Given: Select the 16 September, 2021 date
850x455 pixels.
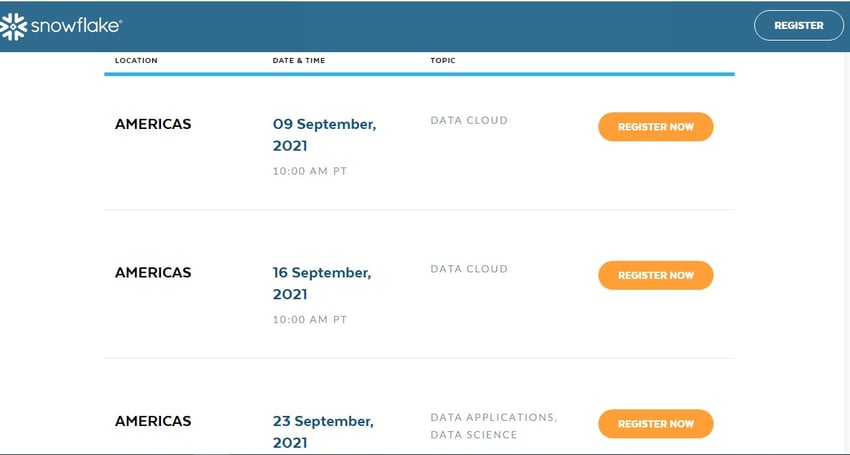Looking at the screenshot, I should pos(322,283).
